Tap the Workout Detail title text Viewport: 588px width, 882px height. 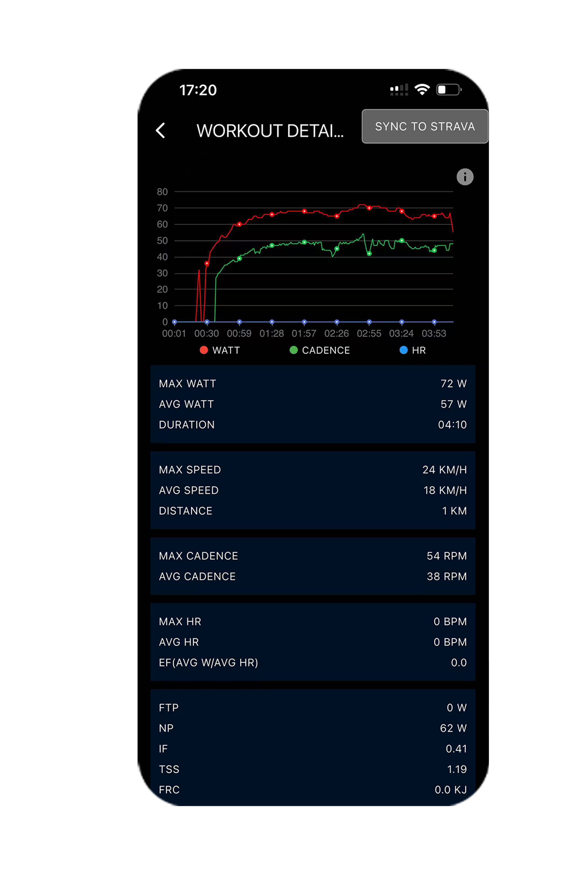[x=270, y=131]
